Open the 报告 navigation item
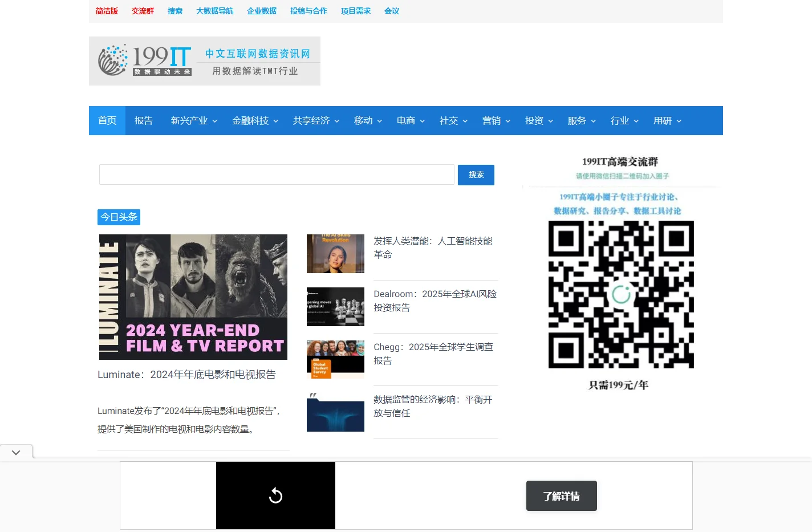The height and width of the screenshot is (532, 812). pyautogui.click(x=144, y=120)
